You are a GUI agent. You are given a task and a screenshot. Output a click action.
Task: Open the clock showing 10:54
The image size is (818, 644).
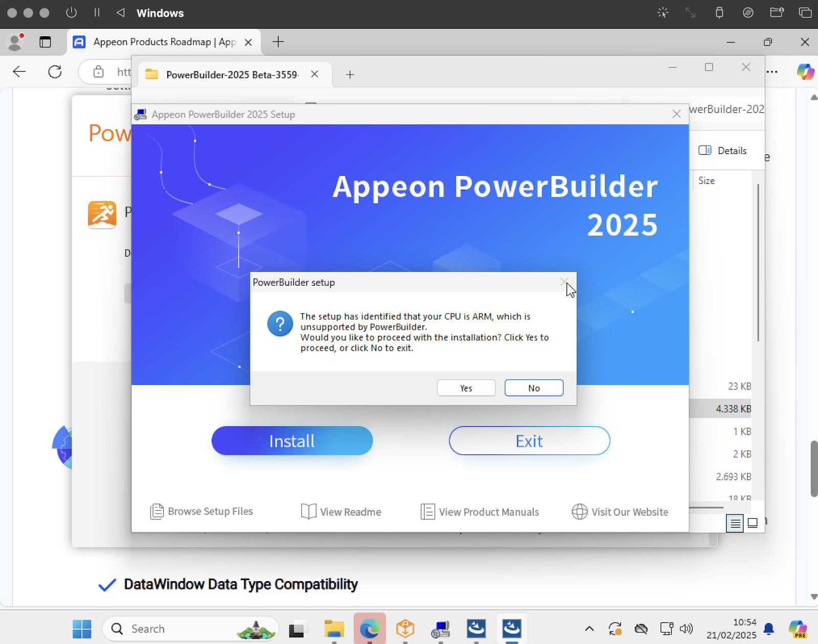(x=732, y=629)
